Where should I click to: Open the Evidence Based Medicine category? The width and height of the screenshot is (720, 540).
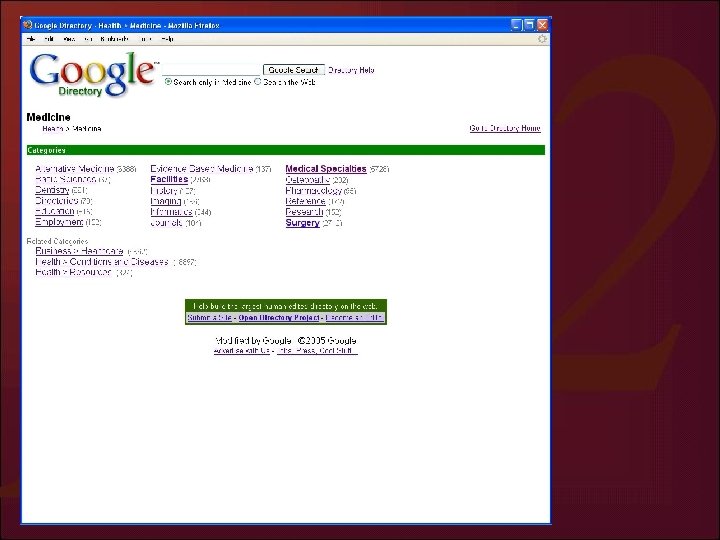point(202,169)
